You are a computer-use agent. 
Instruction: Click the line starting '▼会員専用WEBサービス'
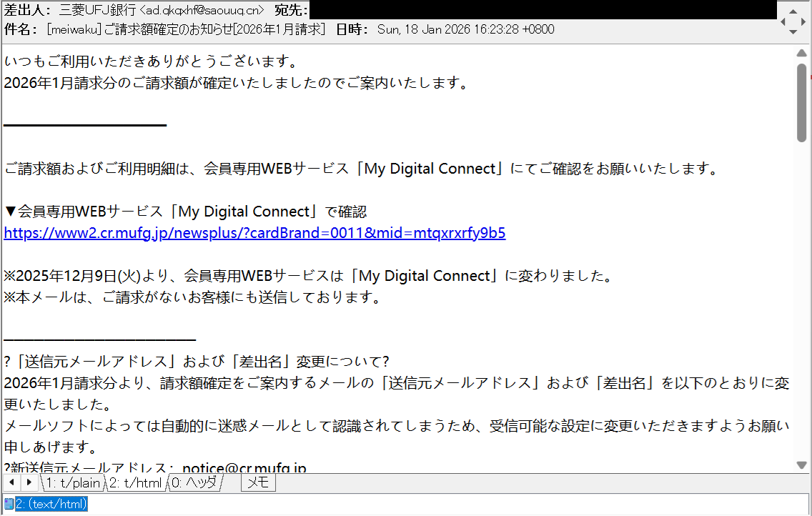(185, 212)
